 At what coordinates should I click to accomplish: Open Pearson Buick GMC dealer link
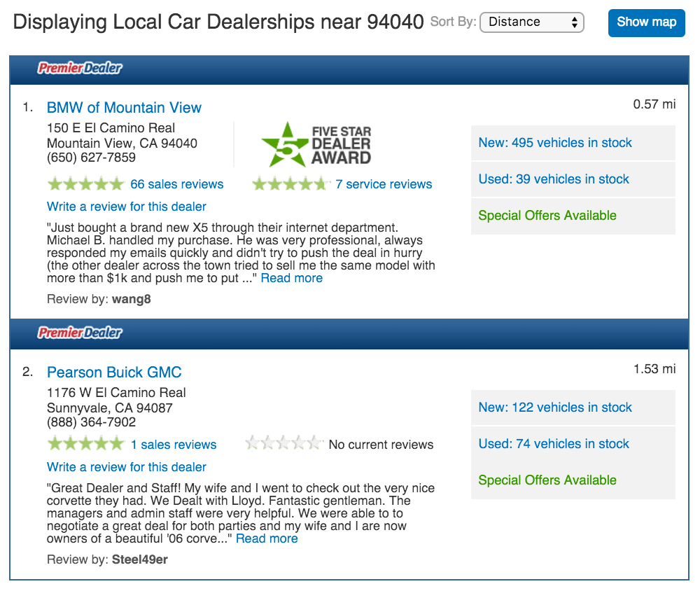tap(114, 373)
